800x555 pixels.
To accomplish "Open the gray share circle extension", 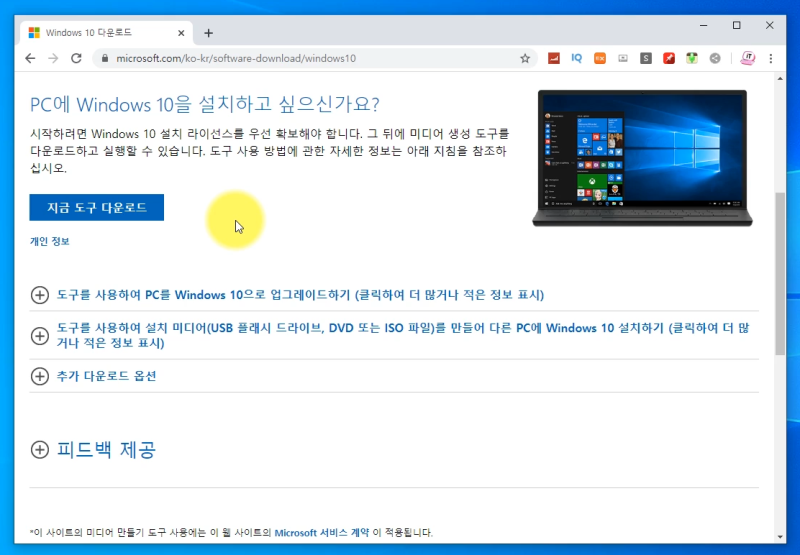I will click(715, 58).
